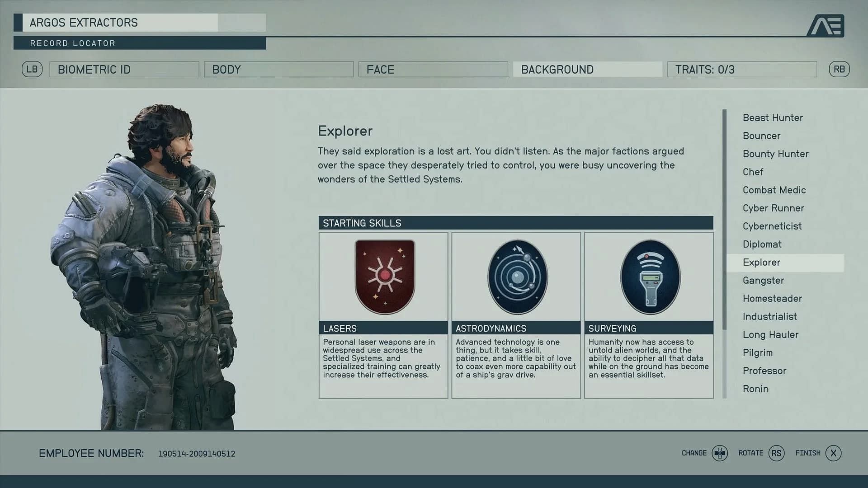Select the Homesteader background option
The width and height of the screenshot is (868, 488).
772,298
